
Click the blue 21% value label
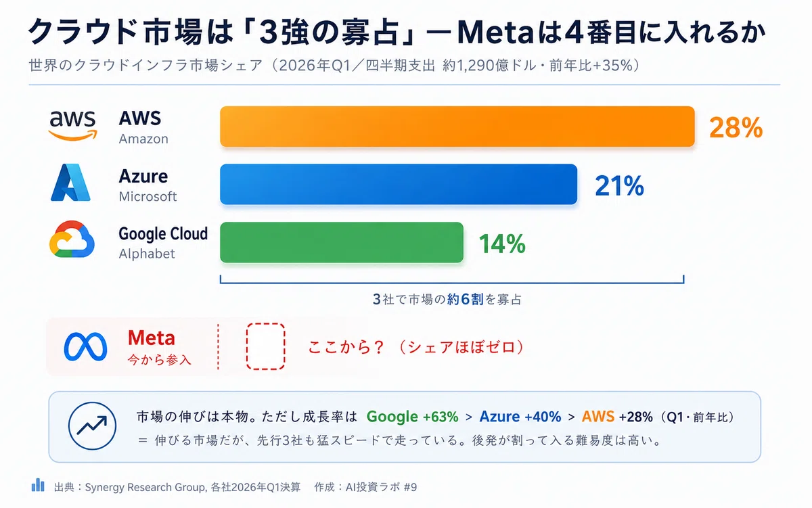pyautogui.click(x=619, y=185)
